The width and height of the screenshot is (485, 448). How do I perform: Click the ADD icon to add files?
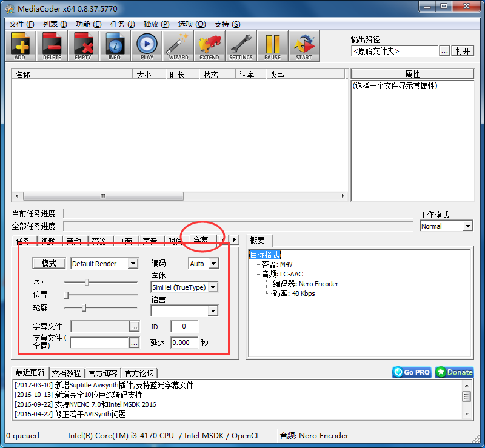point(20,45)
